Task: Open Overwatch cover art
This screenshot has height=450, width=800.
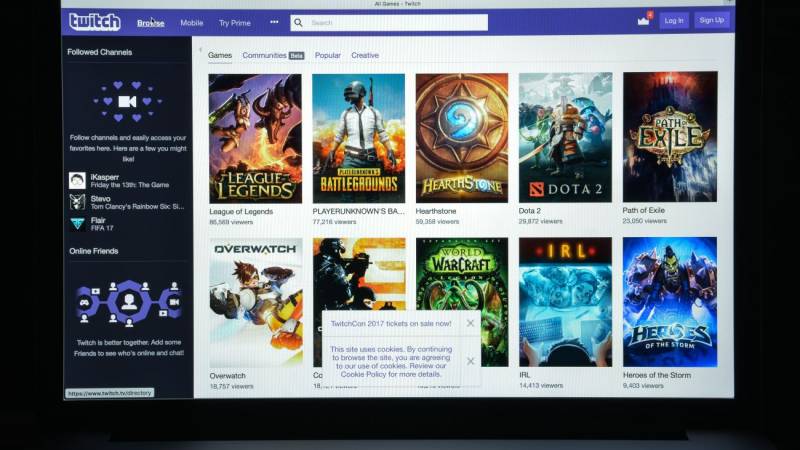Action: click(256, 303)
